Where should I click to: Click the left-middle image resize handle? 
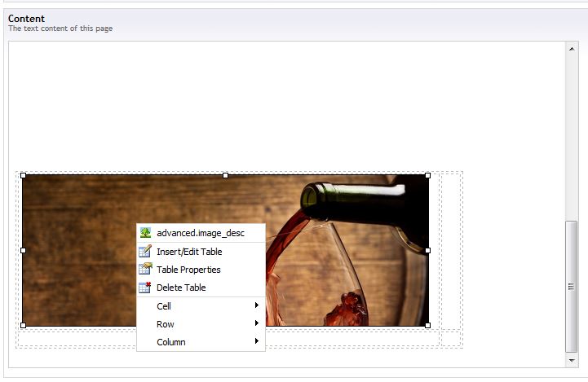pos(24,250)
